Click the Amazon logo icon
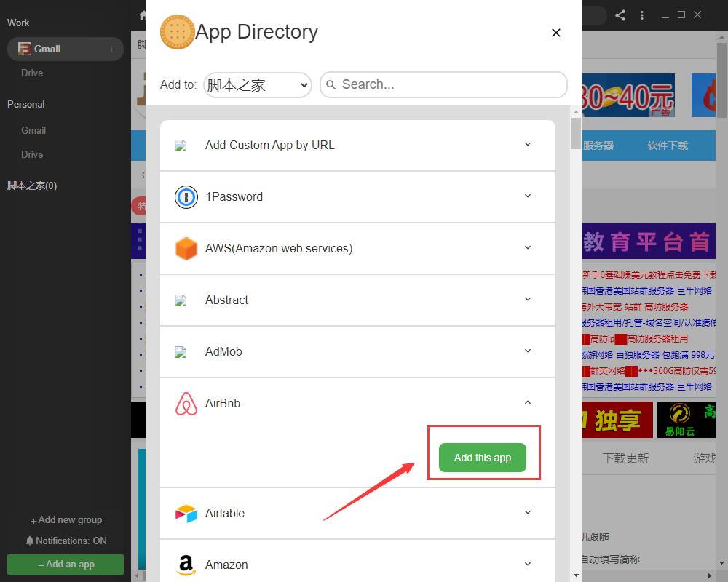 (186, 565)
